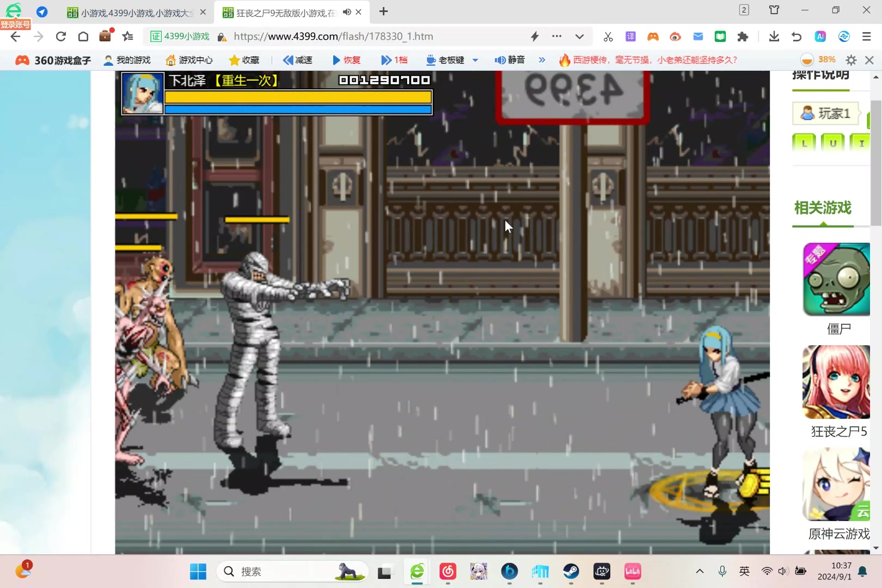882x588 pixels.
Task: Close the 狂丧之尸9无敌版 tab
Action: [358, 12]
